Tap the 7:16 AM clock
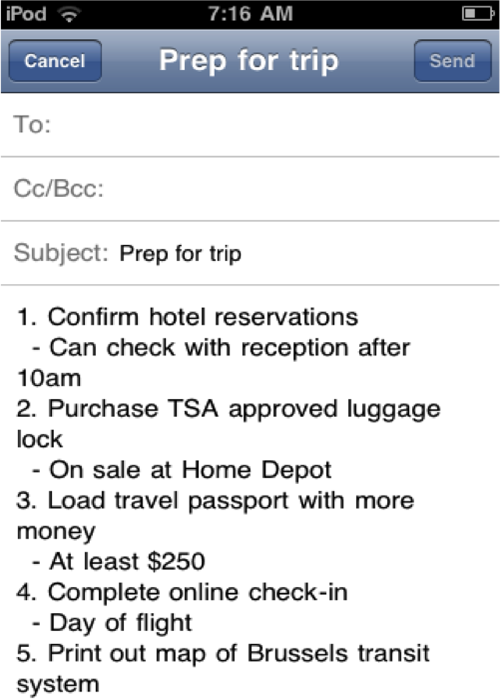The image size is (500, 700). pos(250,14)
